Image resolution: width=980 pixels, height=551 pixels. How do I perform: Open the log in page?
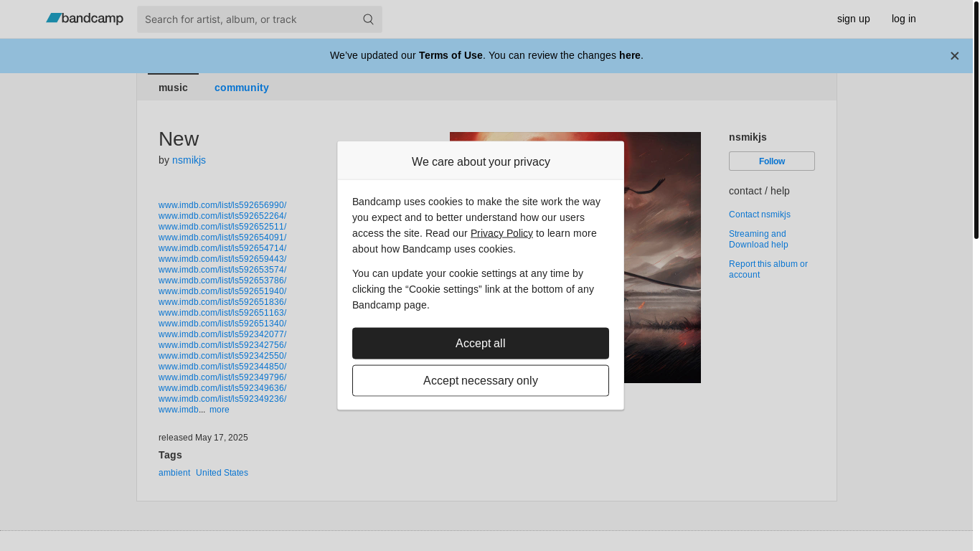[903, 19]
